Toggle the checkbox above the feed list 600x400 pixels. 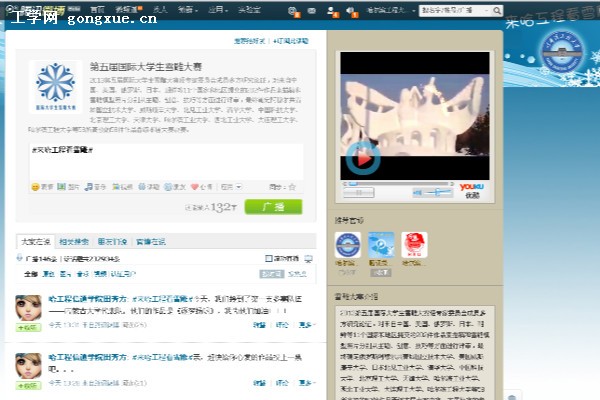[268, 258]
